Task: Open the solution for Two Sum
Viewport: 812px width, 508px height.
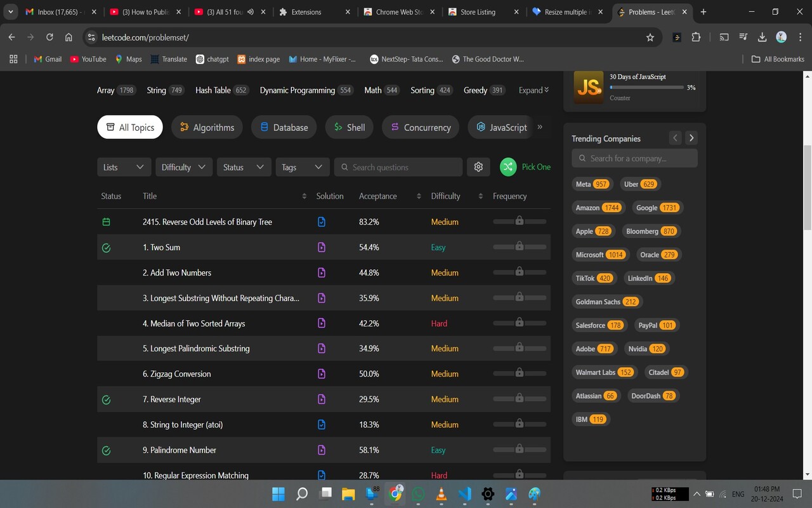Action: pos(322,247)
